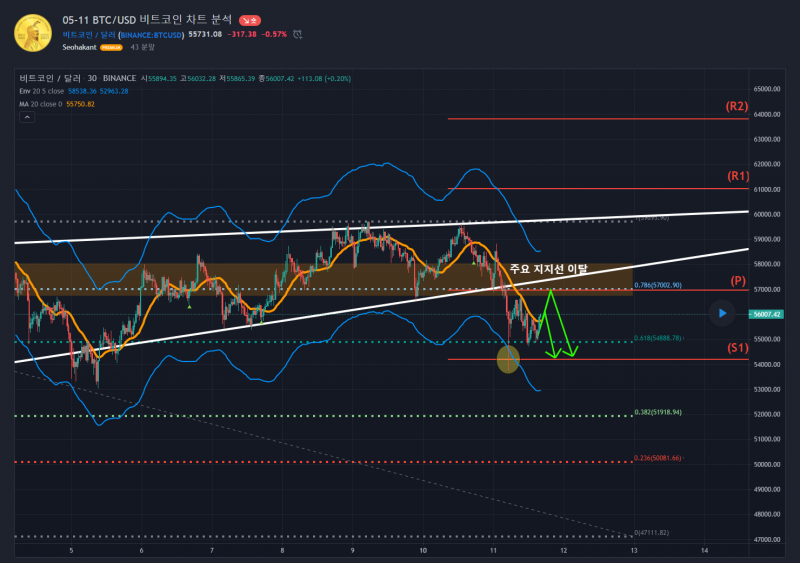Click the current price label 56007.42
Viewport: 800px width, 563px height.
coord(764,314)
